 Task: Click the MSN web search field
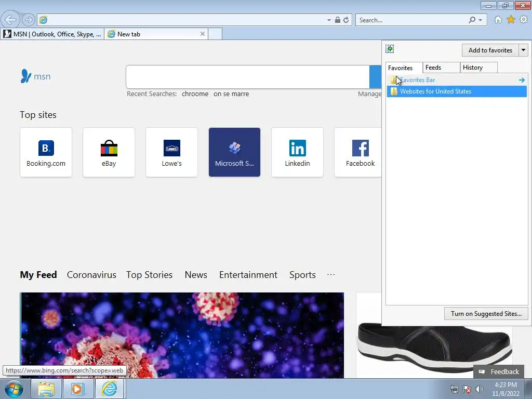click(248, 77)
